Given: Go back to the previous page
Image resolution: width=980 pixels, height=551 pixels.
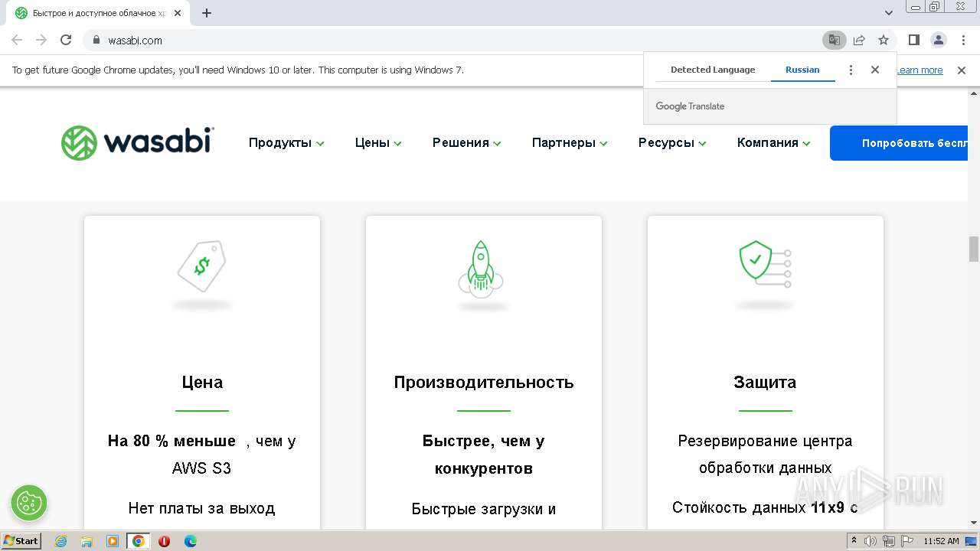Looking at the screenshot, I should (17, 40).
